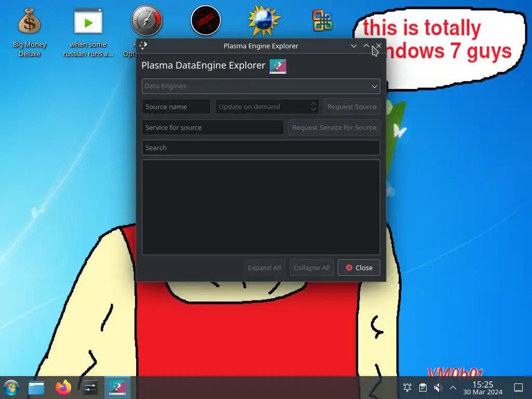Open the Data Engines dropdown

tap(261, 86)
